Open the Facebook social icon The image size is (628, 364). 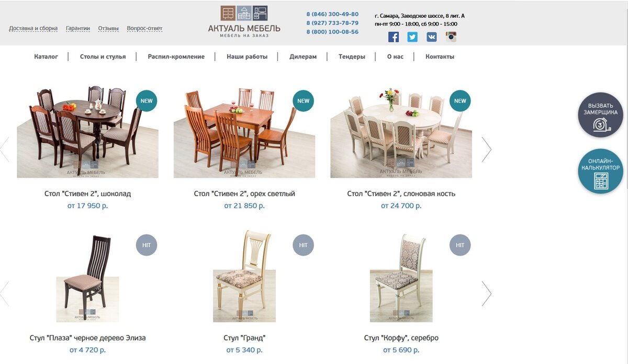(x=394, y=37)
